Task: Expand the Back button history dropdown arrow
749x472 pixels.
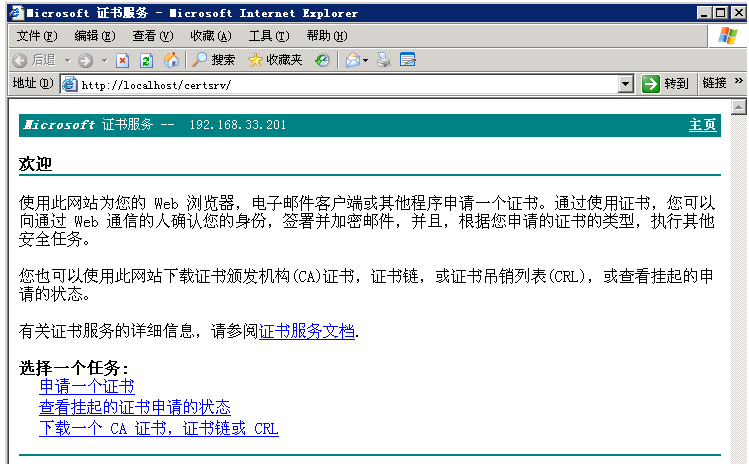Action: coord(67,60)
